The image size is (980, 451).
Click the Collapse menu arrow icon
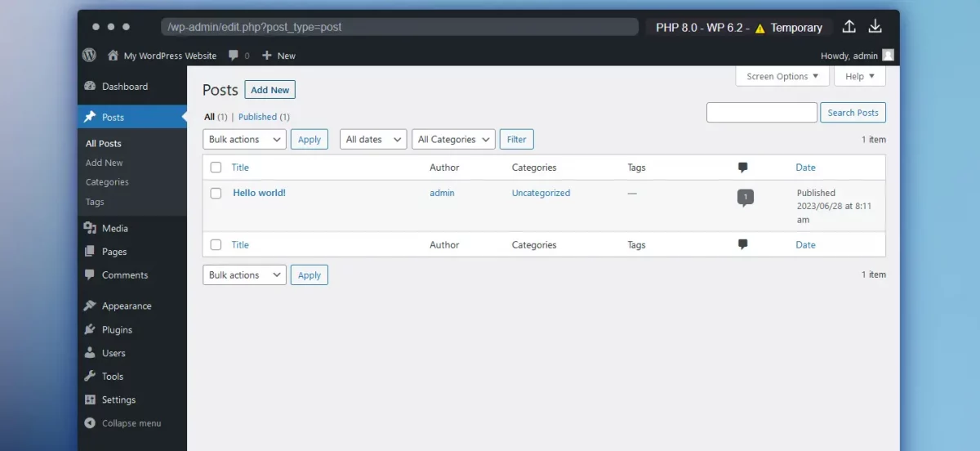tap(90, 423)
